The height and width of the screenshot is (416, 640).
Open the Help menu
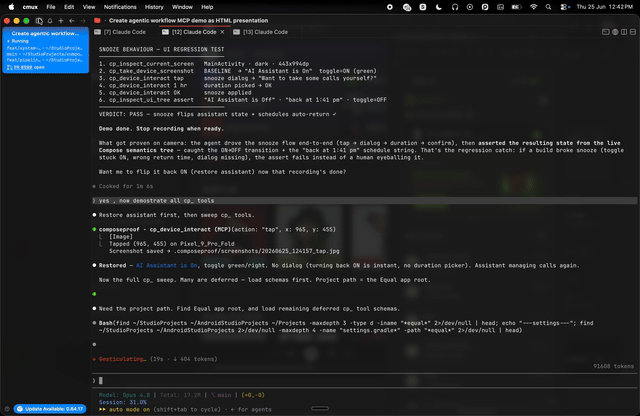(x=207, y=7)
